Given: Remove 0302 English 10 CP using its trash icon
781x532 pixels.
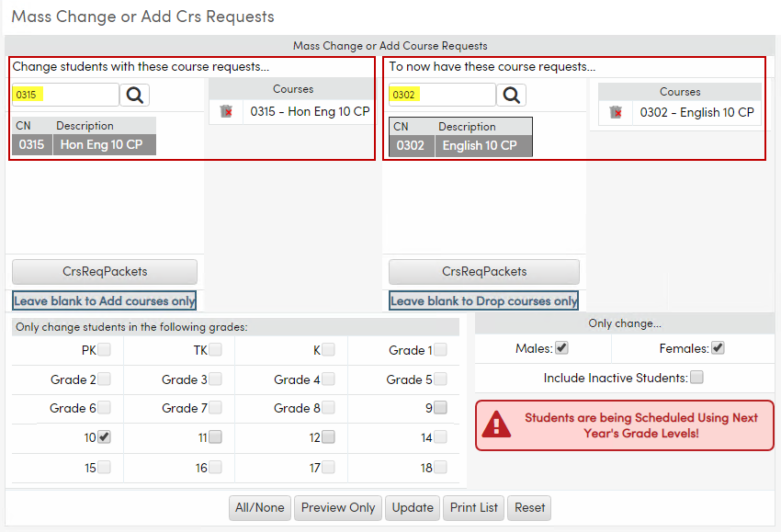Looking at the screenshot, I should click(616, 113).
